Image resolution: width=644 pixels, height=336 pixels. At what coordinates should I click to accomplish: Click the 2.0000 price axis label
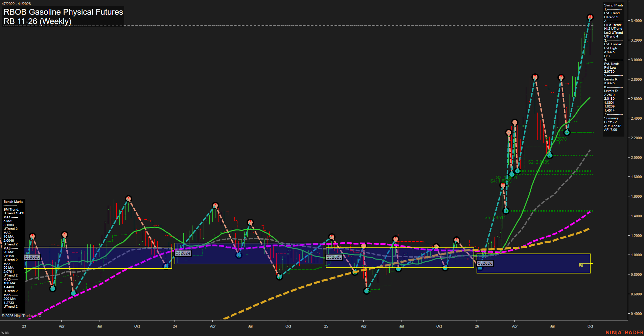pyautogui.click(x=636, y=158)
